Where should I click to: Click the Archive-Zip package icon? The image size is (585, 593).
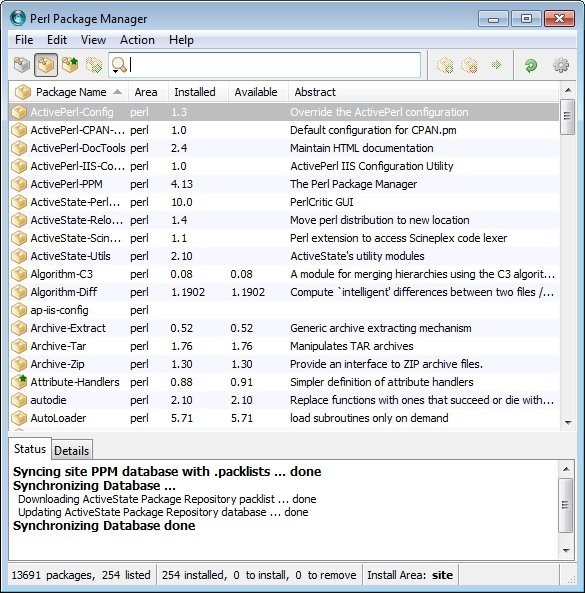click(19, 364)
